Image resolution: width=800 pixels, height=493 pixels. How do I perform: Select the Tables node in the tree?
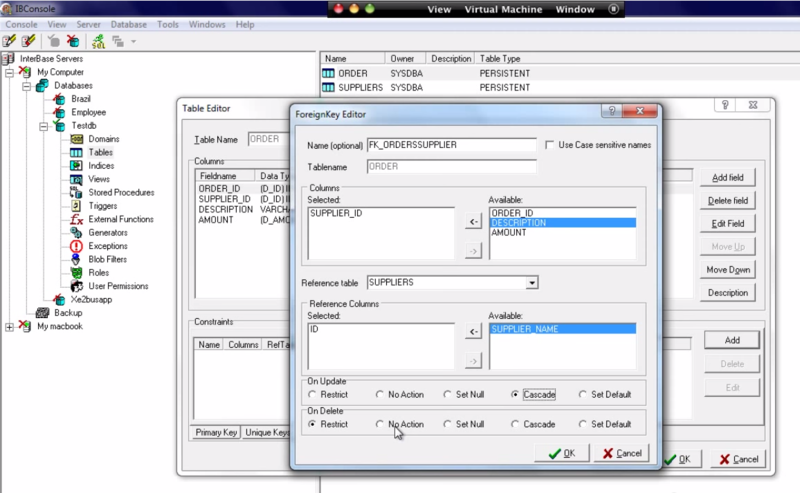point(101,152)
